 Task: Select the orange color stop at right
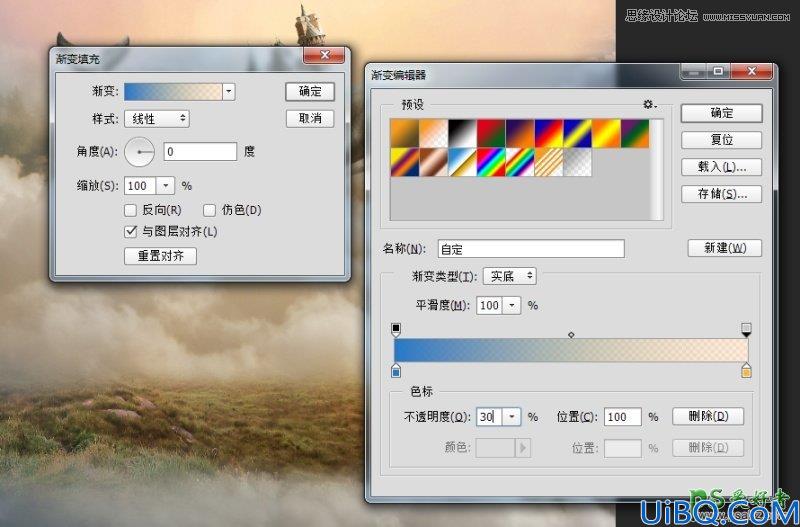(746, 371)
